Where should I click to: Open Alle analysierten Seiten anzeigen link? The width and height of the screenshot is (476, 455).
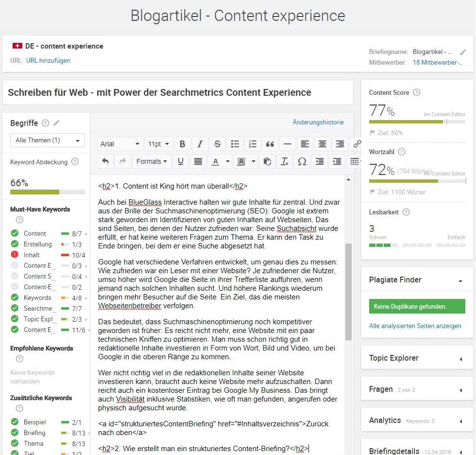point(415,326)
